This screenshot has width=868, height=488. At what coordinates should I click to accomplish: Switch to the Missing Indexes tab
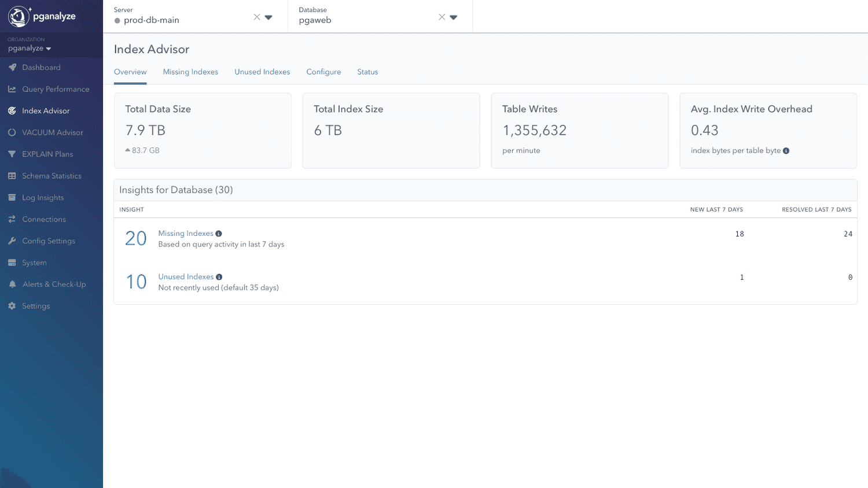[190, 72]
